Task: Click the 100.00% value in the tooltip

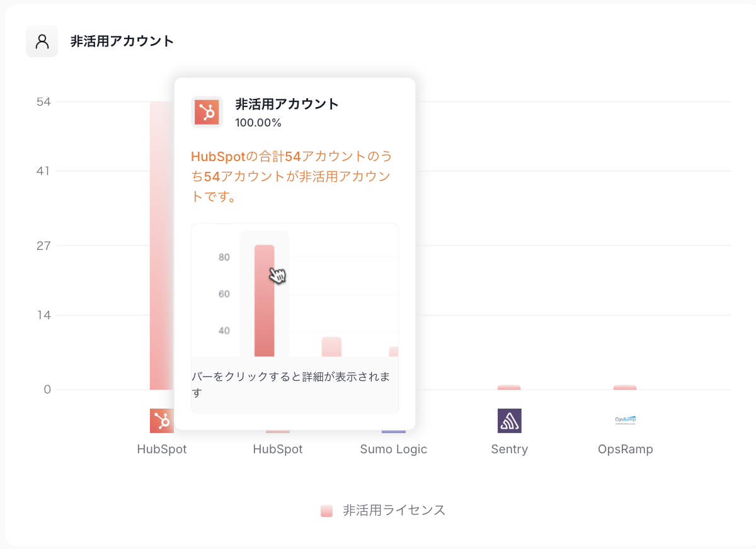Action: (x=258, y=123)
